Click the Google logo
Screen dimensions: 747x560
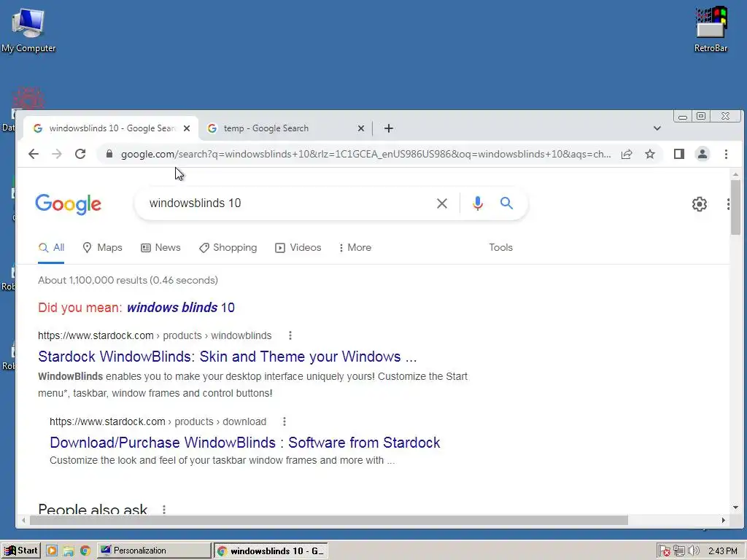[68, 204]
